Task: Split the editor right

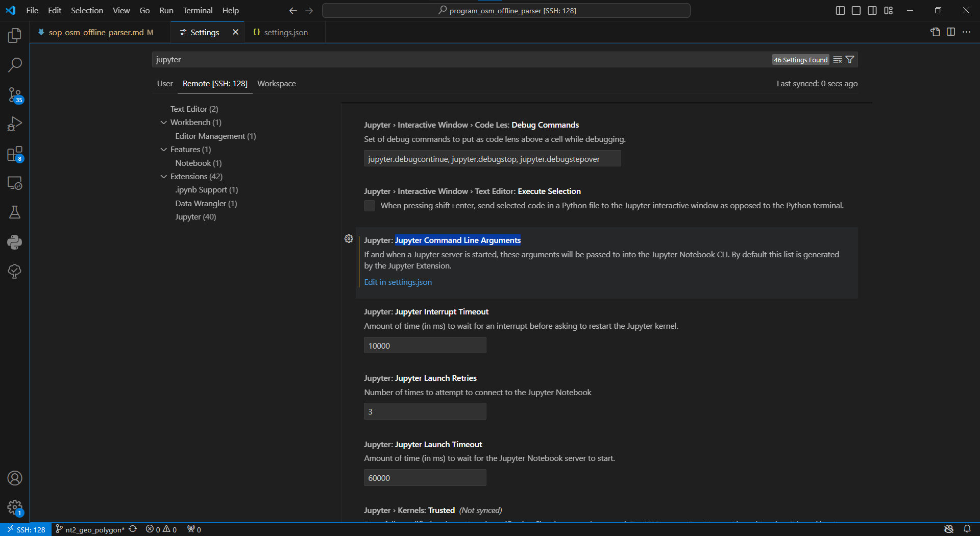Action: click(x=951, y=32)
